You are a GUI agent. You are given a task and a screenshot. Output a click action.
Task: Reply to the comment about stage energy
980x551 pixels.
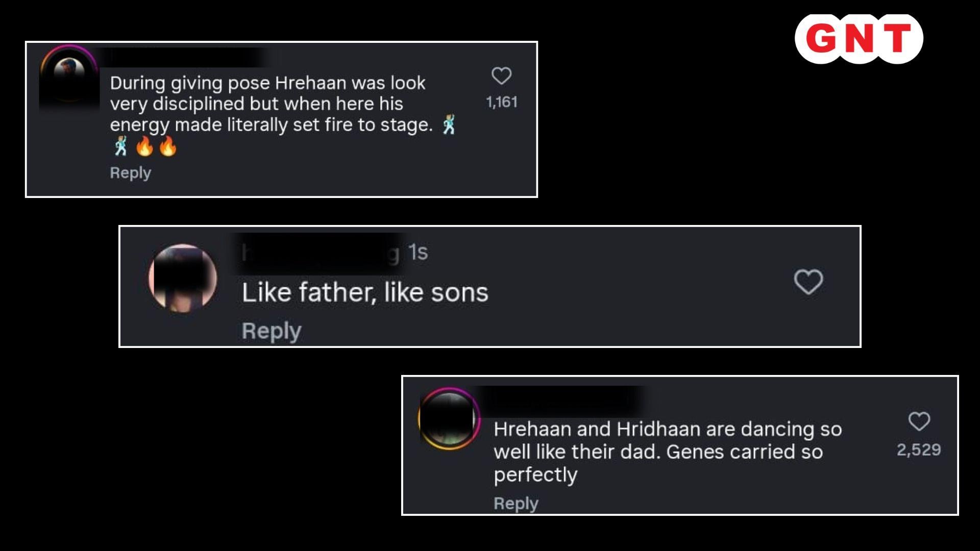coord(129,173)
